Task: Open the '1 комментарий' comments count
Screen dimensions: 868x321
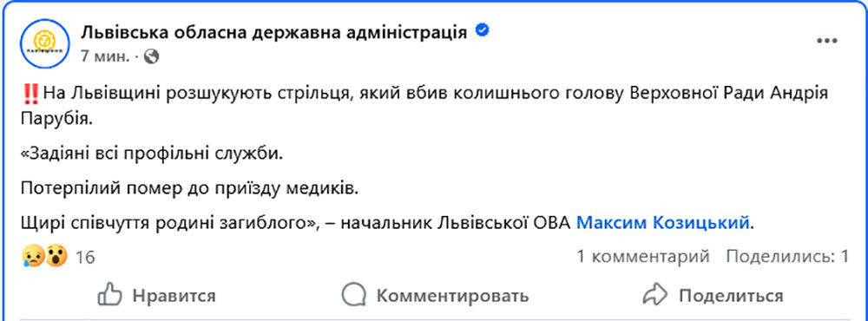Action: [643, 256]
